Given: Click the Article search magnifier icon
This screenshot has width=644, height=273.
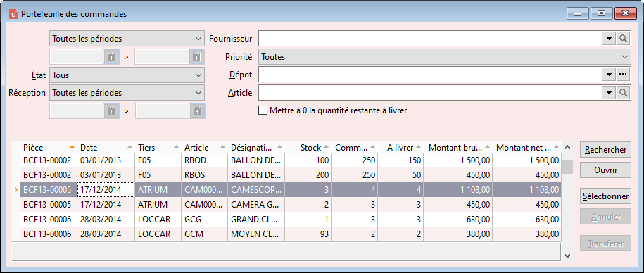Looking at the screenshot, I should [624, 93].
